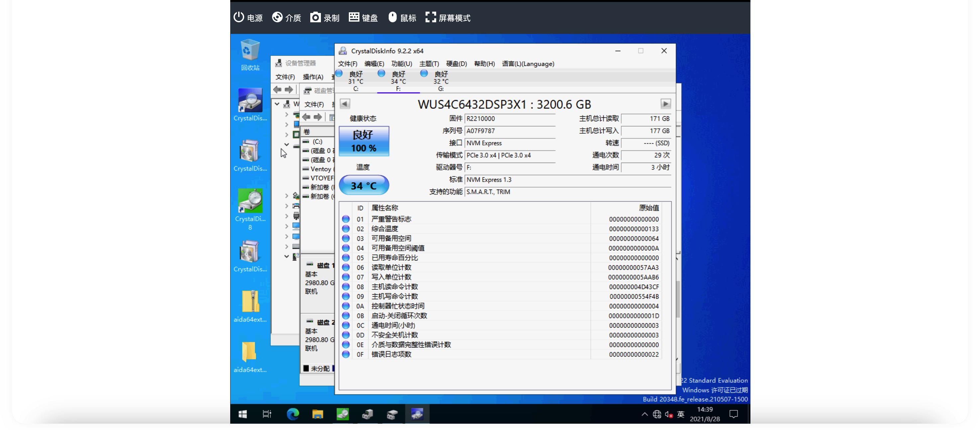Click the muted volume tray icon
Screen dimensions: 980x430
668,414
